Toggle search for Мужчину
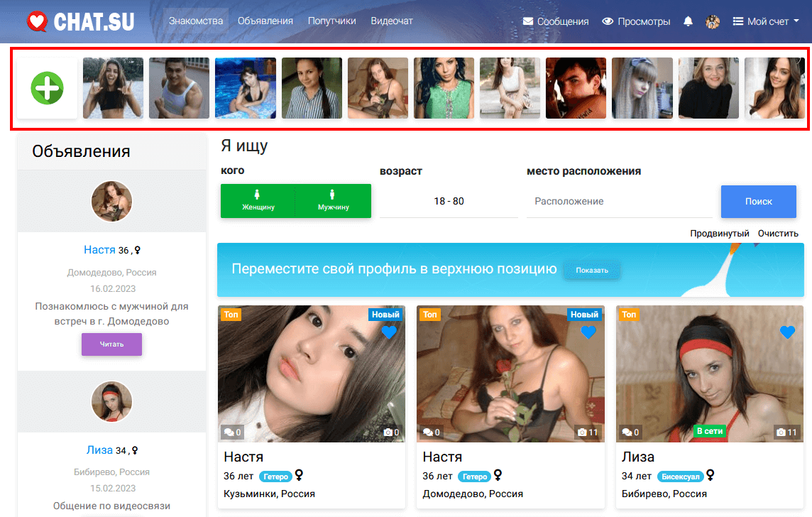The image size is (812, 517). click(x=333, y=201)
